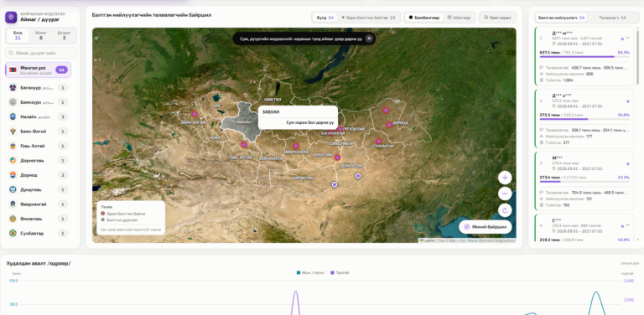Expand the fourth supplier card С*** chevron
This screenshot has width=644, height=315.
pos(627,225)
